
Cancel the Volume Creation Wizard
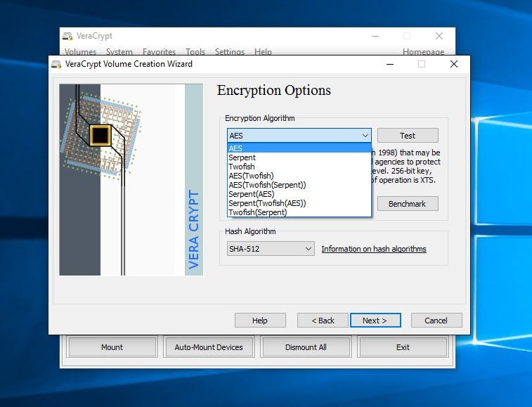(x=436, y=321)
